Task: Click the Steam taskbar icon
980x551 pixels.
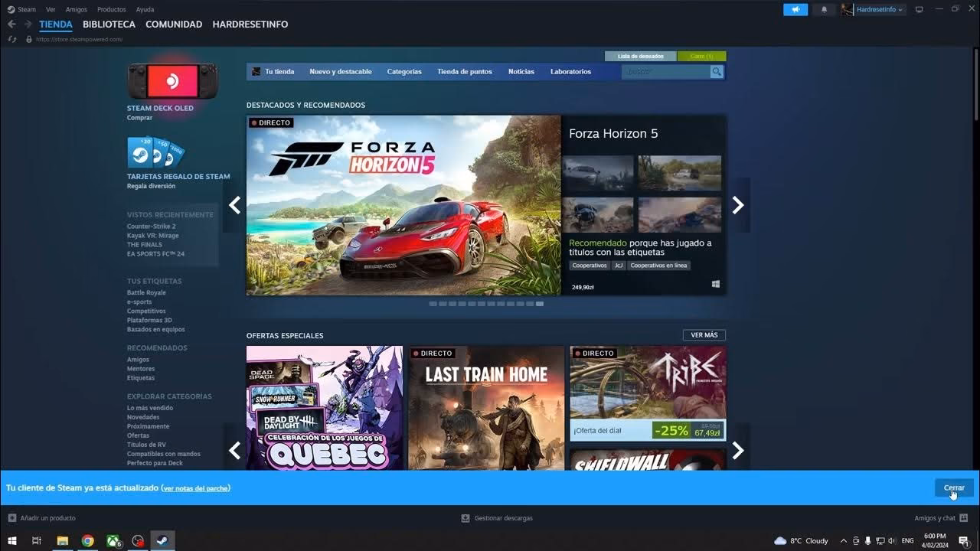Action: [x=162, y=540]
